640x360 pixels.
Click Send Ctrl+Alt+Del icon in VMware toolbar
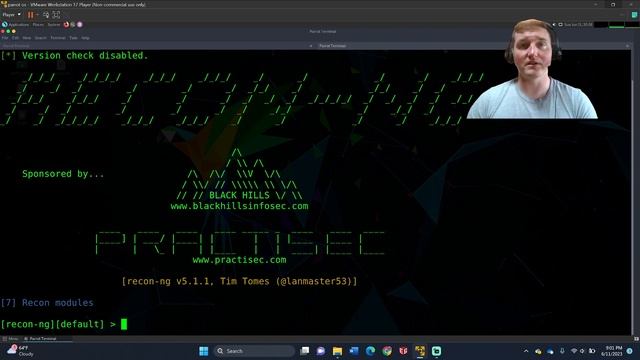(46, 15)
